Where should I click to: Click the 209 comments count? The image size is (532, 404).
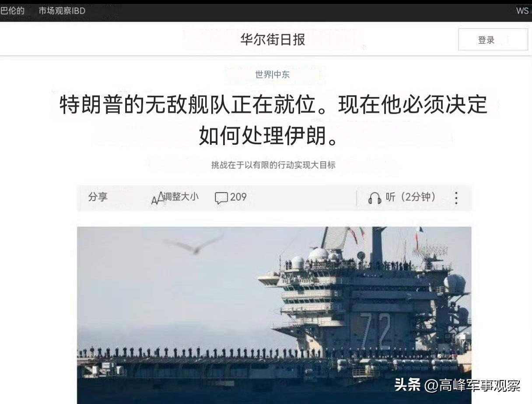point(238,197)
